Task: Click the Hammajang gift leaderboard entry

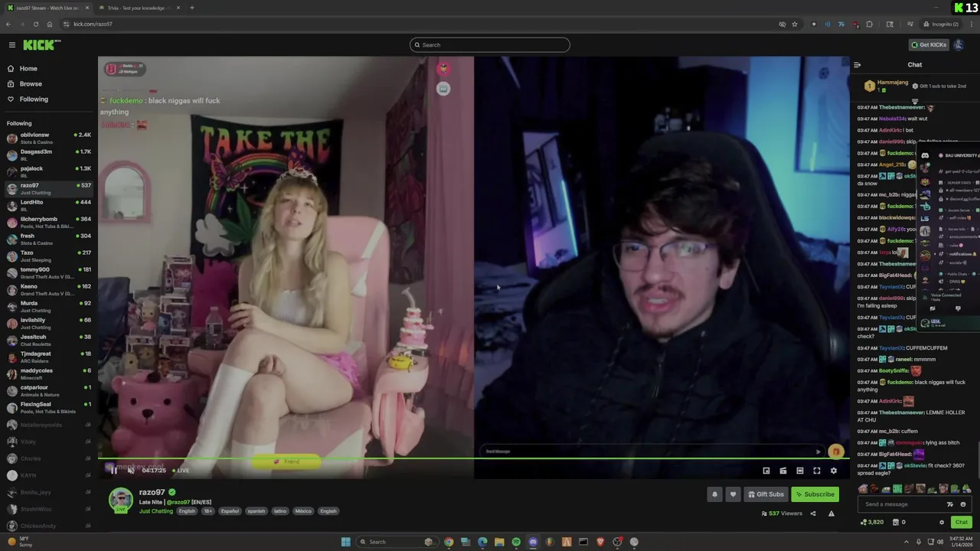Action: click(x=888, y=86)
